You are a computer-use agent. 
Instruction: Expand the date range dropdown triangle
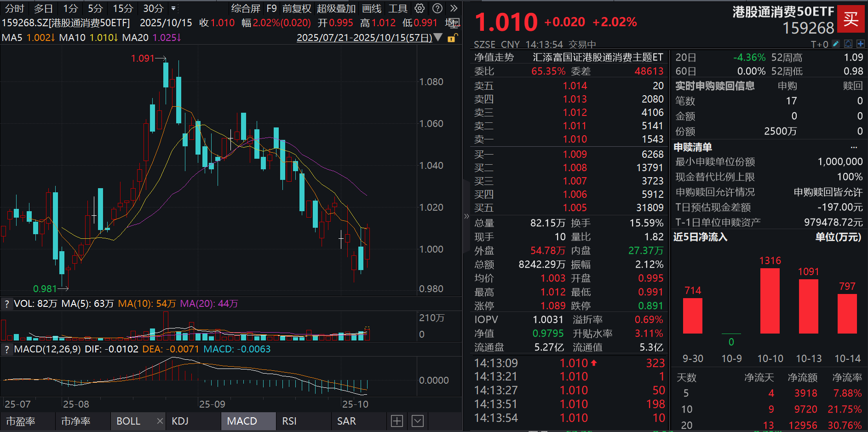pos(438,37)
